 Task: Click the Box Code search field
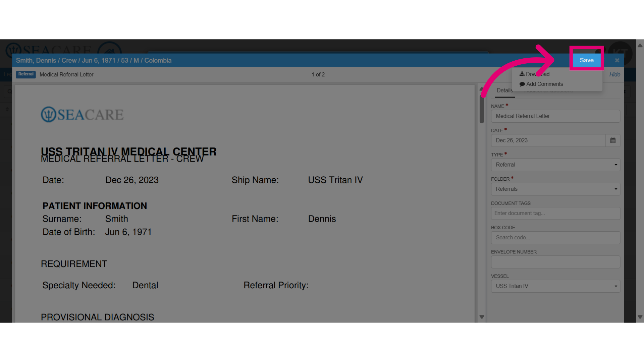coord(555,238)
